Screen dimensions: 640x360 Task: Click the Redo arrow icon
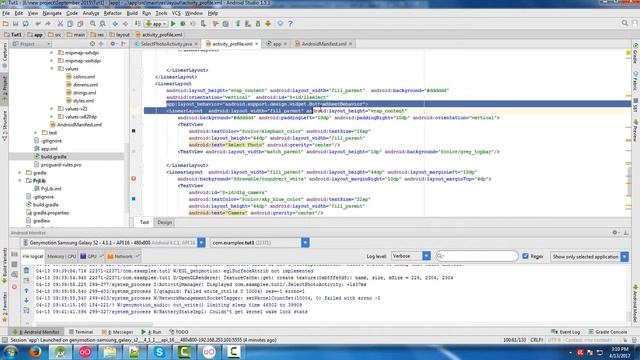[x=48, y=24]
